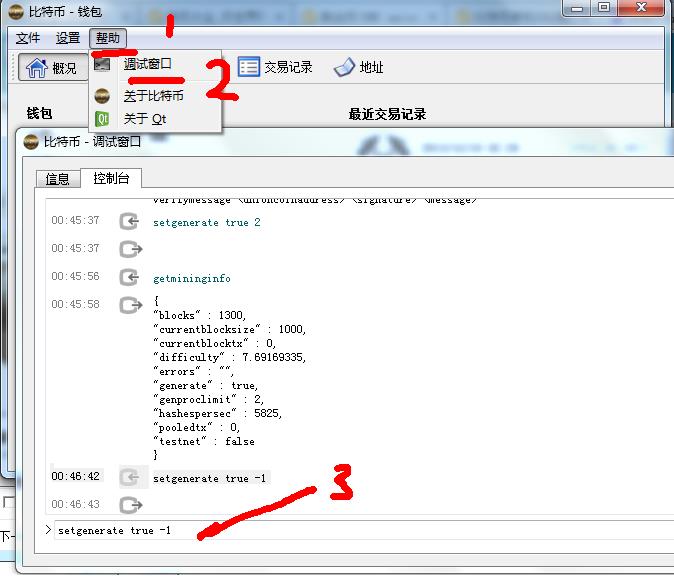
Task: Click the terminal icon beside 调试窗口
Action: point(102,64)
